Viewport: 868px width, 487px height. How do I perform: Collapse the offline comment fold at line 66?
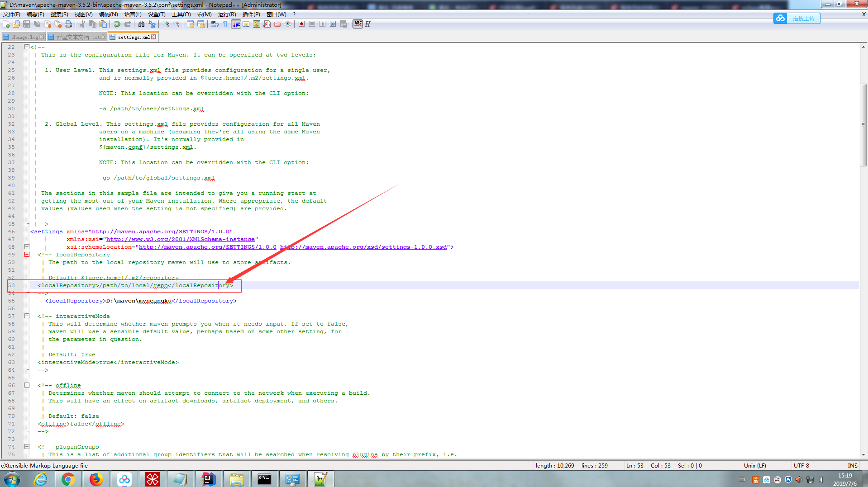point(27,385)
